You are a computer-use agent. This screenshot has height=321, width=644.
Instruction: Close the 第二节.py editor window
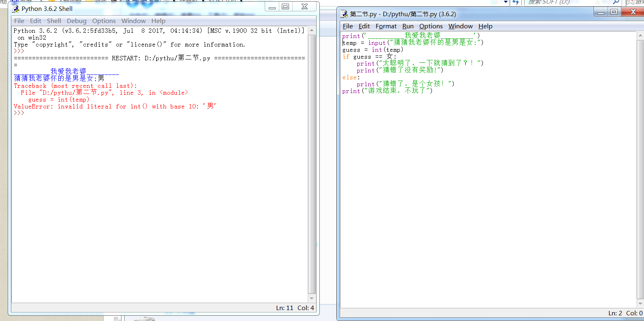[633, 12]
